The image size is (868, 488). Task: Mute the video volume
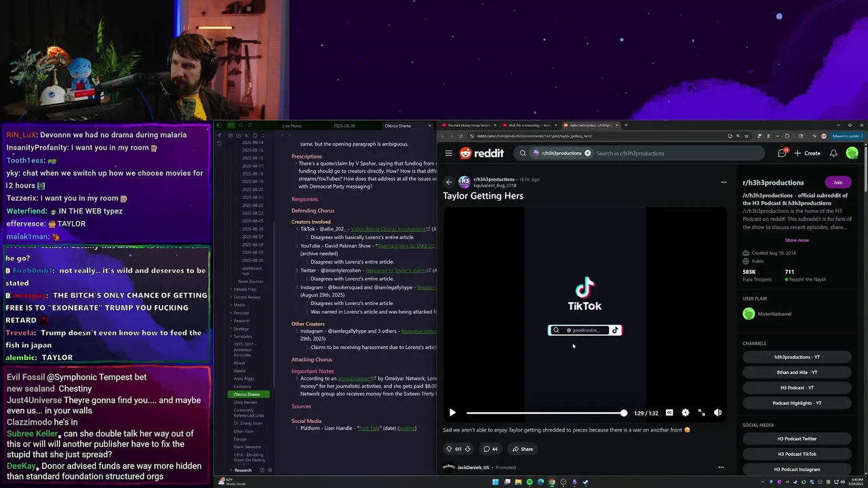click(717, 413)
